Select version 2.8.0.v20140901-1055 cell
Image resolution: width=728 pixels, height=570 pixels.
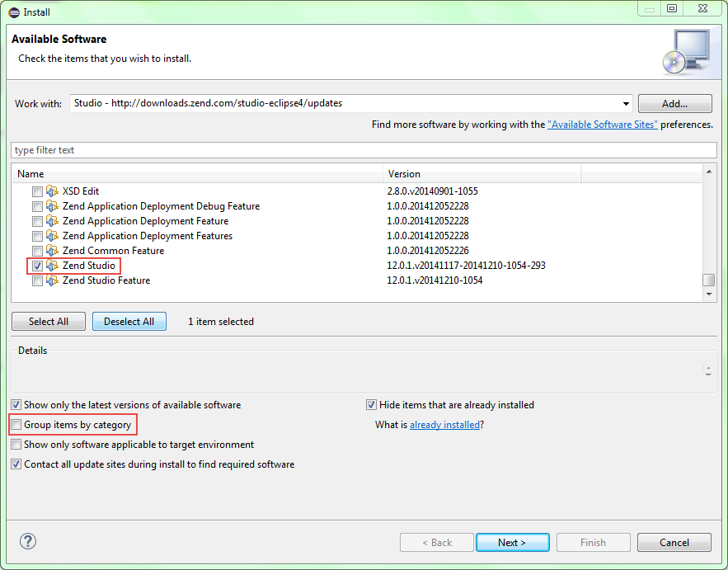432,191
